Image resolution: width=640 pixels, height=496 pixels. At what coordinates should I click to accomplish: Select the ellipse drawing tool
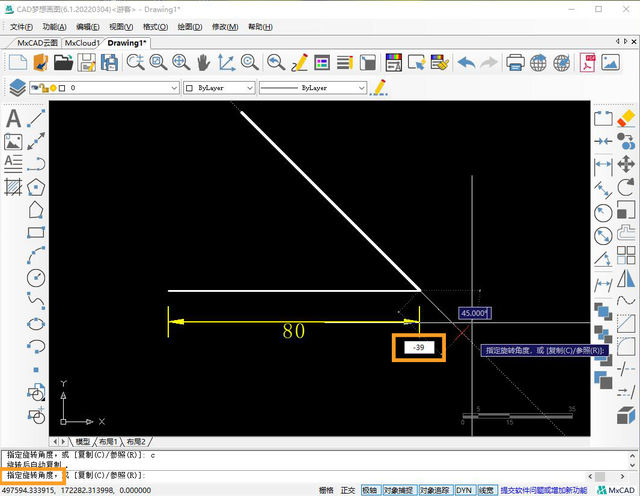coord(36,324)
